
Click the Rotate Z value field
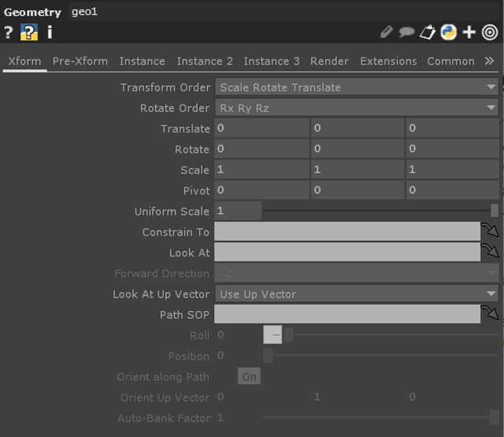coord(452,149)
